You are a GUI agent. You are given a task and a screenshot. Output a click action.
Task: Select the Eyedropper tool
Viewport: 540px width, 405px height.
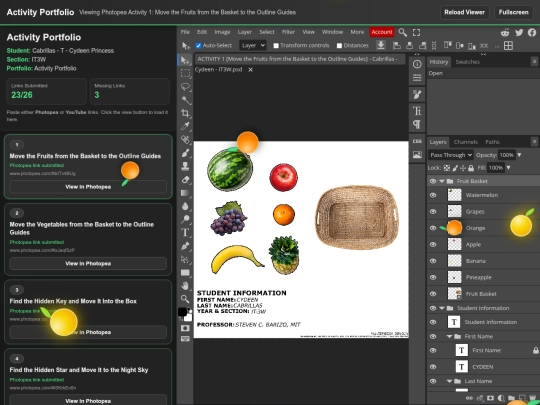185,126
